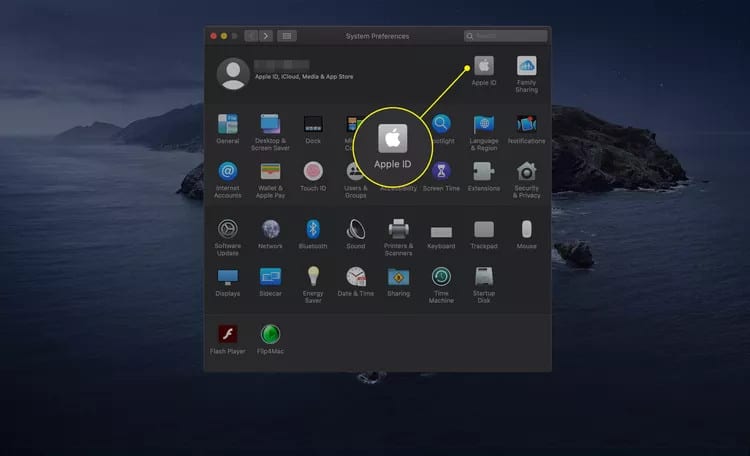Open Sidecar settings
The height and width of the screenshot is (456, 750).
(x=270, y=277)
